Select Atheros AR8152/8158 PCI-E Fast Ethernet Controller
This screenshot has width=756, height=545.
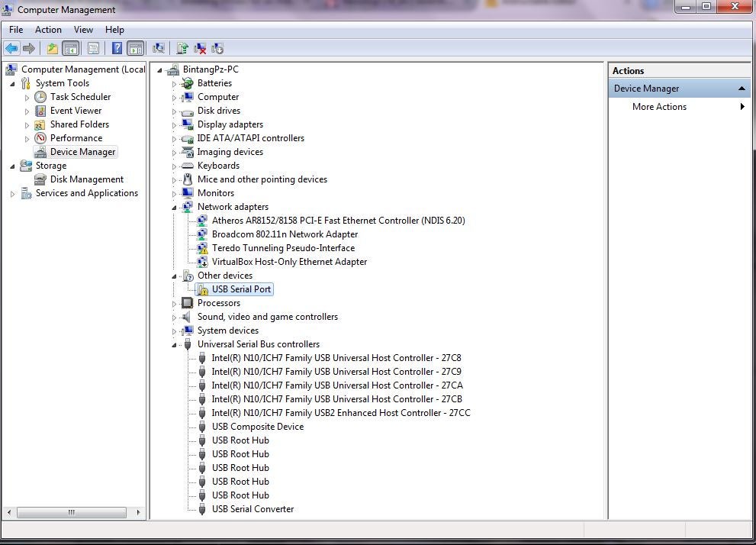coord(339,221)
